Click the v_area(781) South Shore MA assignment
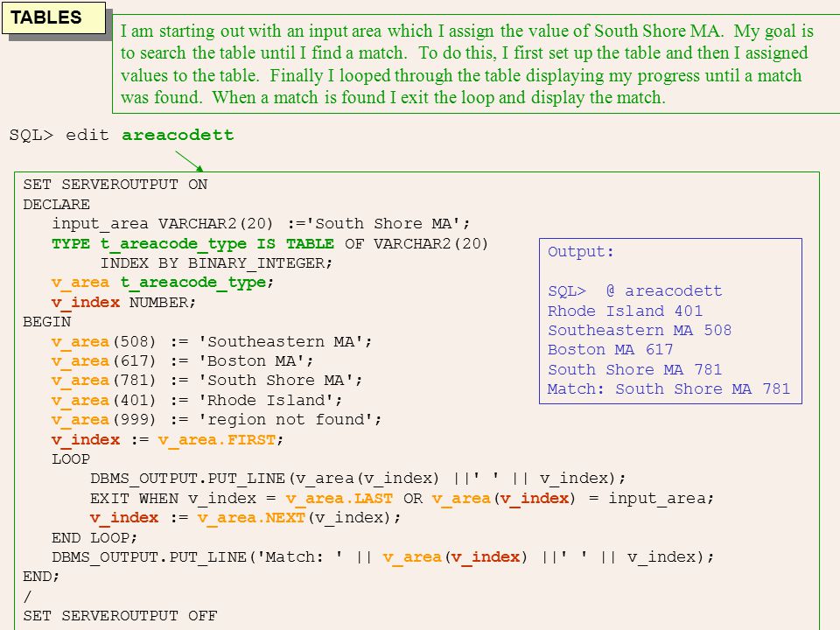This screenshot has width=840, height=630. [x=207, y=381]
